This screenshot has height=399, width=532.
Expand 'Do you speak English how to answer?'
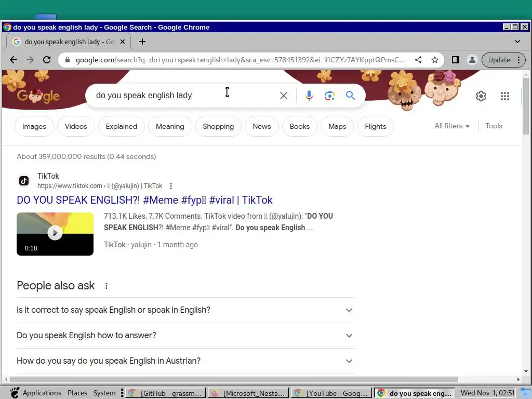click(185, 336)
